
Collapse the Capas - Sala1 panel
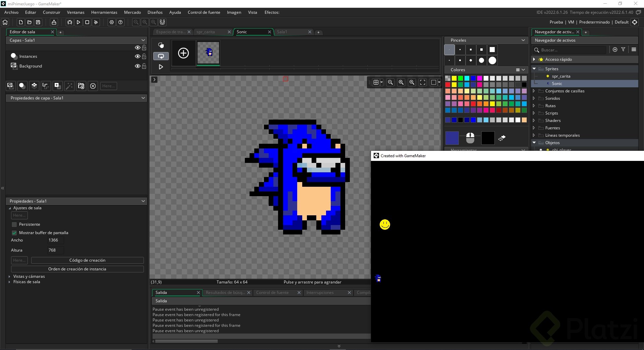point(143,40)
